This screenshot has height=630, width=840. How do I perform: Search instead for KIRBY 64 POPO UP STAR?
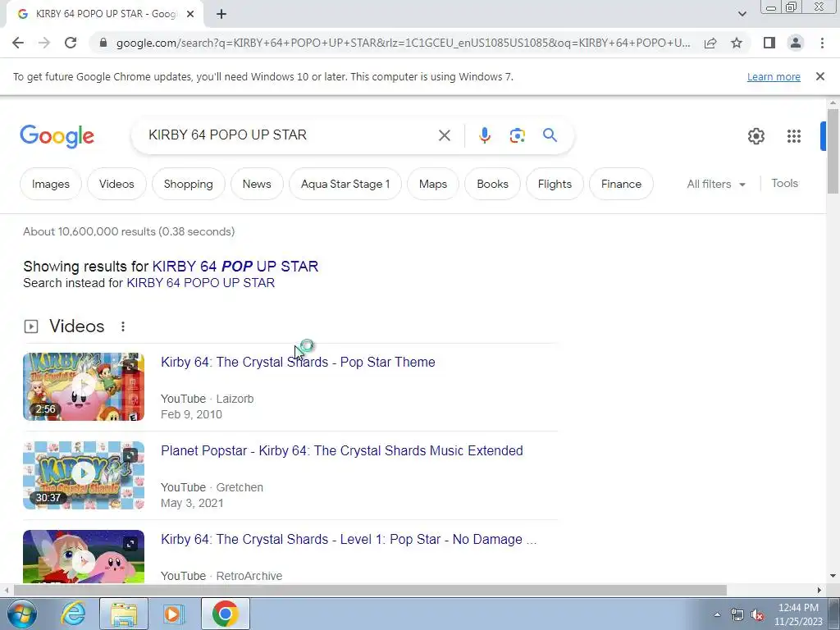[x=200, y=283]
